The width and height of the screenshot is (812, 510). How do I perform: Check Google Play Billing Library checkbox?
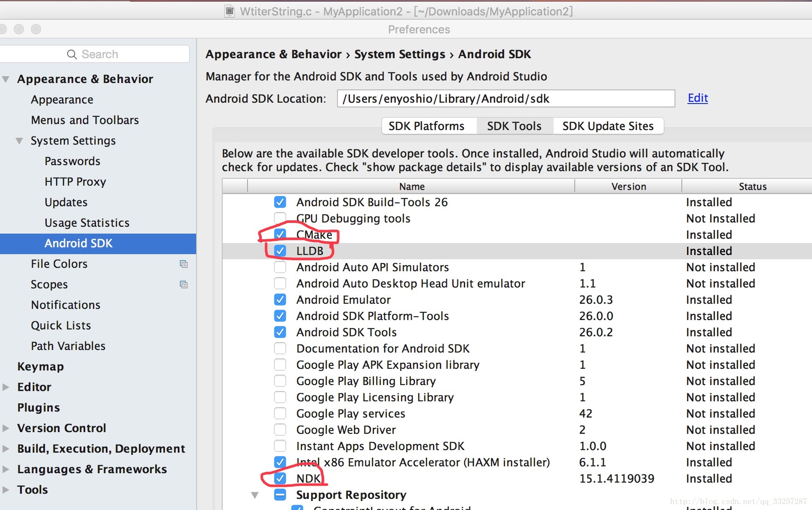(x=280, y=381)
